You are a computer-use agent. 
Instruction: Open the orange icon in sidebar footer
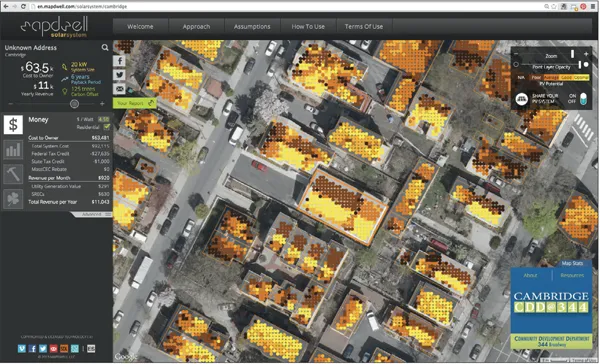point(64,348)
